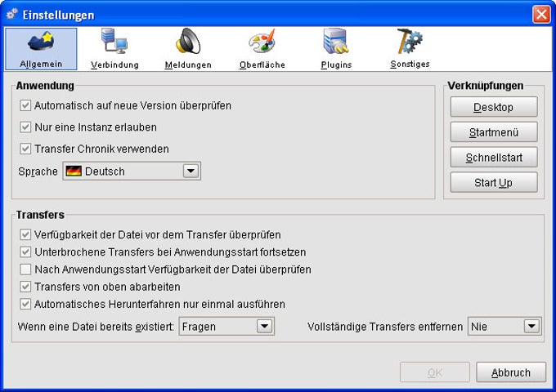Uncheck 'Automatisch auf neue Version überprüfen'
Screen dimensions: 556x392
[25, 105]
